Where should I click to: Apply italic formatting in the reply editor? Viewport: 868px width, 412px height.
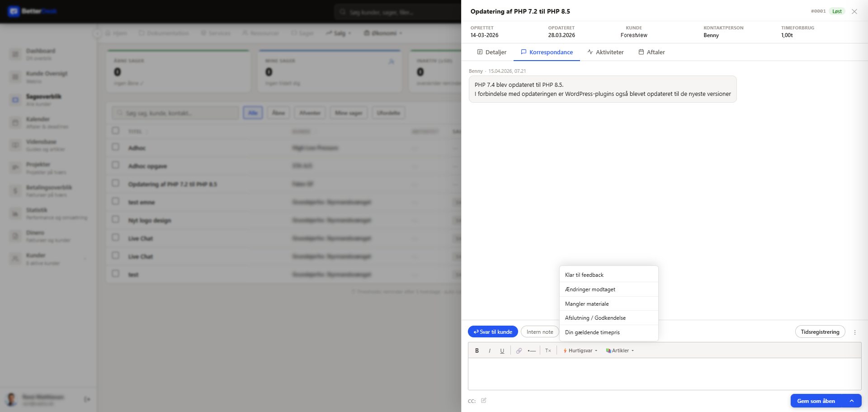coord(490,350)
